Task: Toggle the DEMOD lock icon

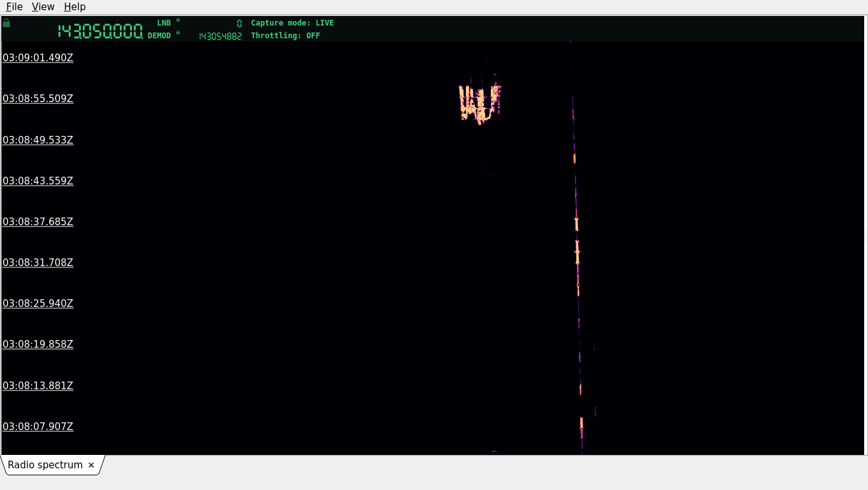Action: click(x=178, y=32)
